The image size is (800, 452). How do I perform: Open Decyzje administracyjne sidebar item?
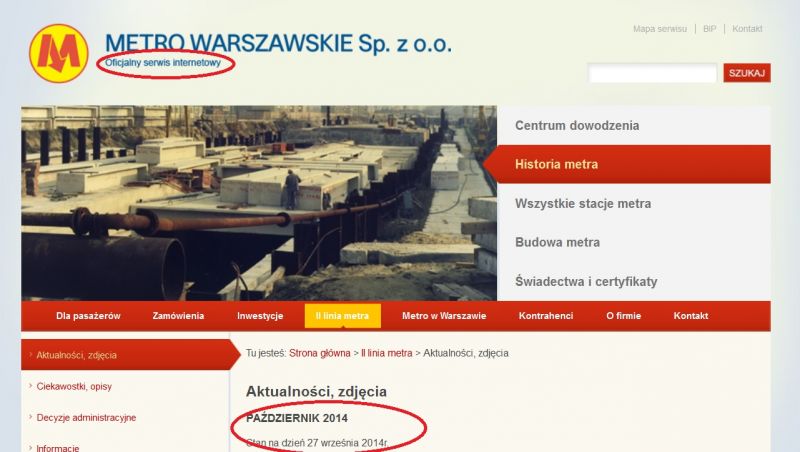tap(86, 417)
